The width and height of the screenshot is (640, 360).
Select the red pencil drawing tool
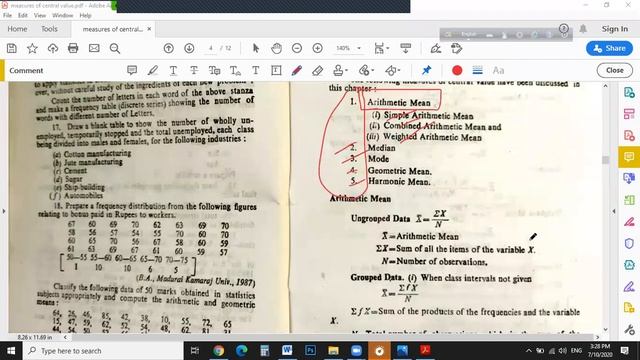[x=297, y=70]
